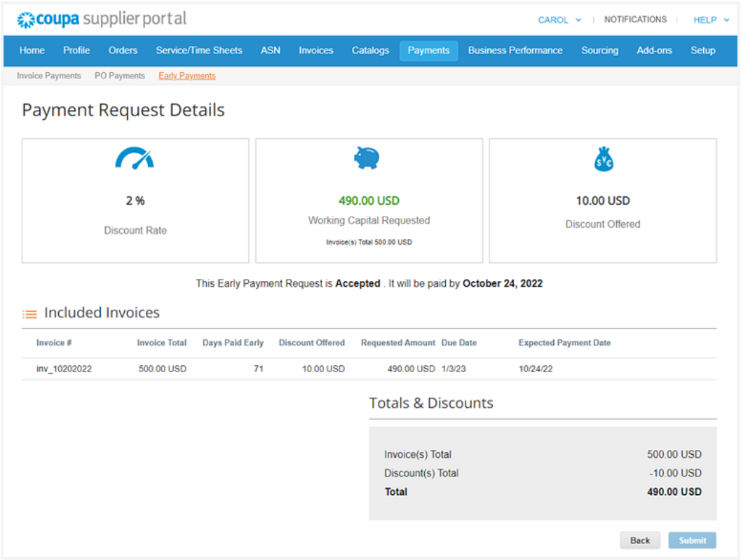The height and width of the screenshot is (560, 741).
Task: Open the Invoice Payments subtab
Action: tap(48, 76)
